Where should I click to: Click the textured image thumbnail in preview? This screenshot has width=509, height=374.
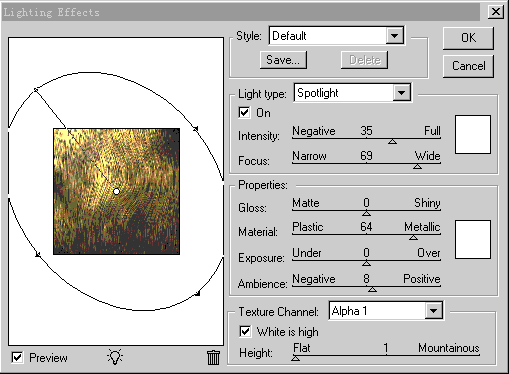[117, 191]
